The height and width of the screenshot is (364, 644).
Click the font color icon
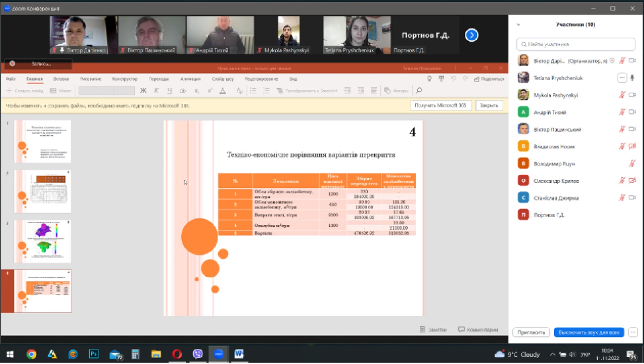[223, 91]
